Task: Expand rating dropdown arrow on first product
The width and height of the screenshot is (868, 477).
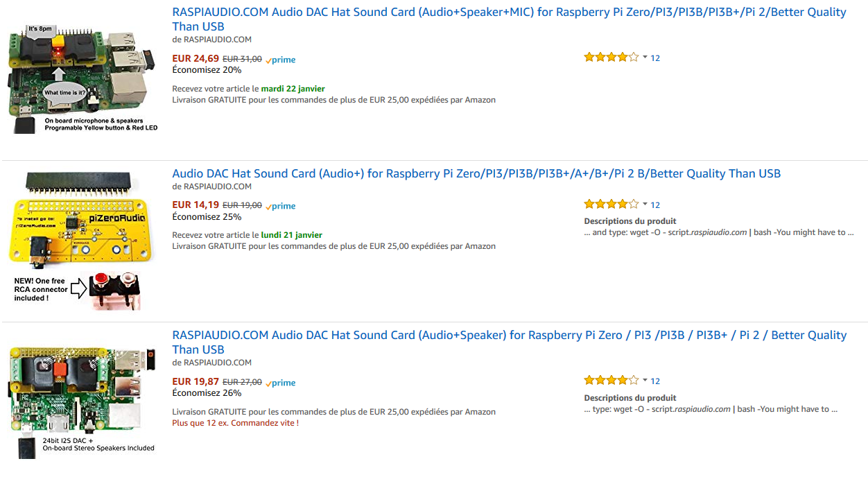Action: tap(645, 58)
